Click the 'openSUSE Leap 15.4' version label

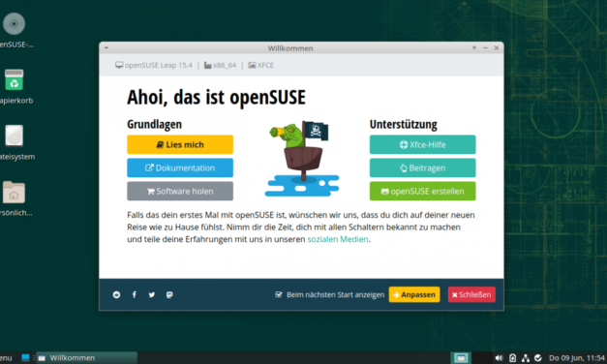pyautogui.click(x=154, y=65)
